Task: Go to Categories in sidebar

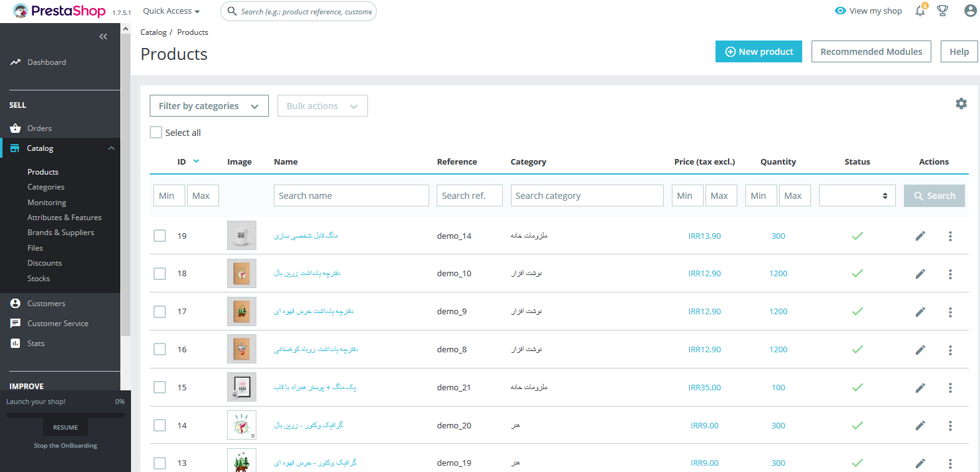Action: [46, 187]
